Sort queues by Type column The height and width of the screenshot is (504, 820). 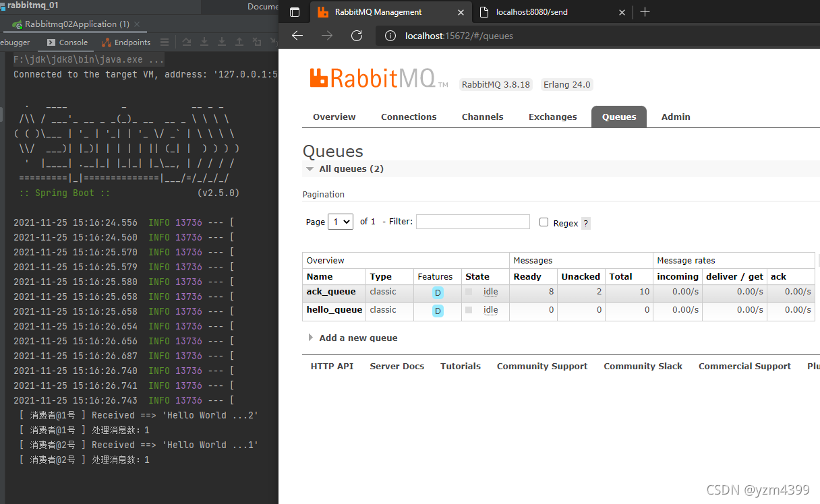[x=381, y=276]
